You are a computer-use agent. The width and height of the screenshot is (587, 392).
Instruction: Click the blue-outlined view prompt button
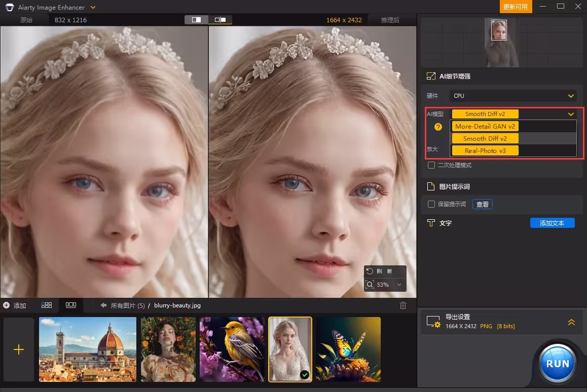point(482,204)
